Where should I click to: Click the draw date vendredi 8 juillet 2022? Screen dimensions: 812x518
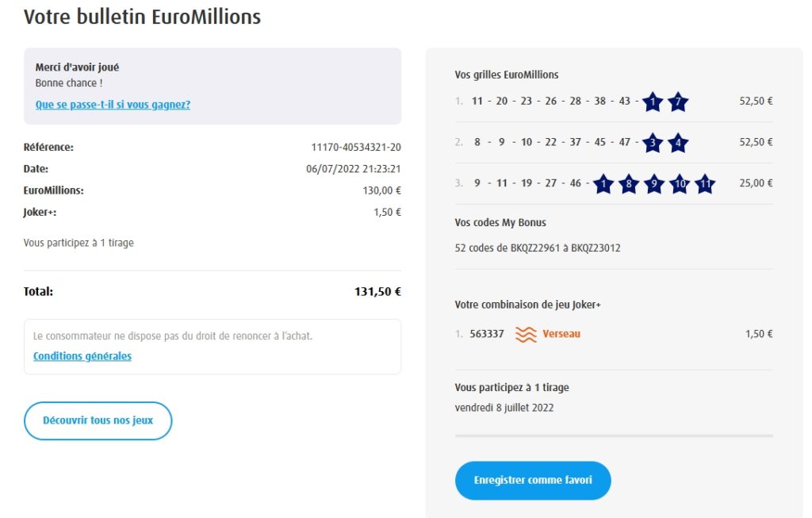tap(504, 408)
